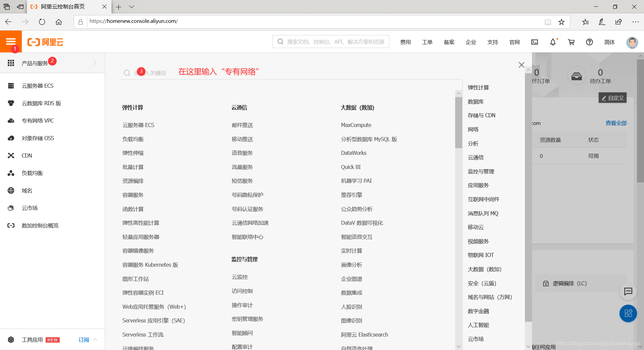Click the 云市场 sidebar icon
The height and width of the screenshot is (350, 644).
click(11, 208)
